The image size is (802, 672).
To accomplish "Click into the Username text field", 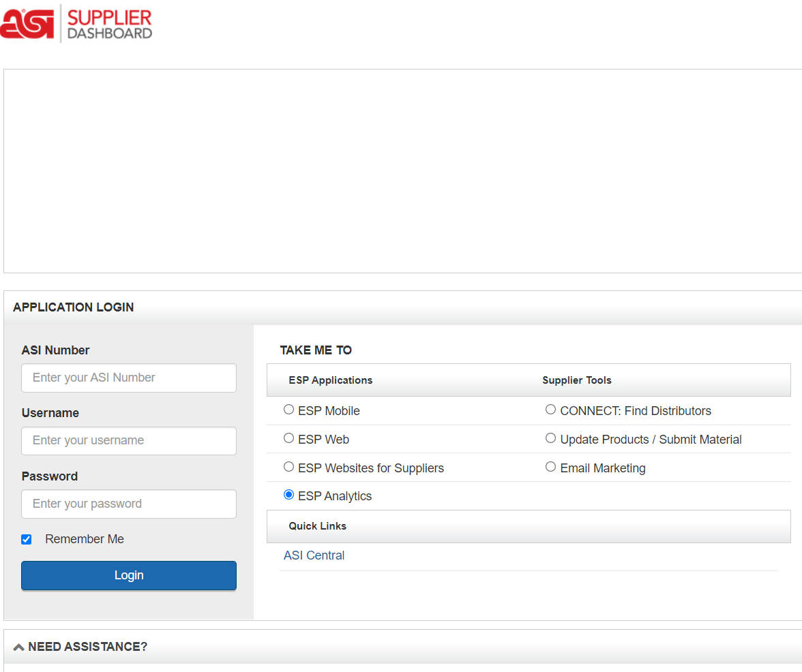I will point(129,440).
